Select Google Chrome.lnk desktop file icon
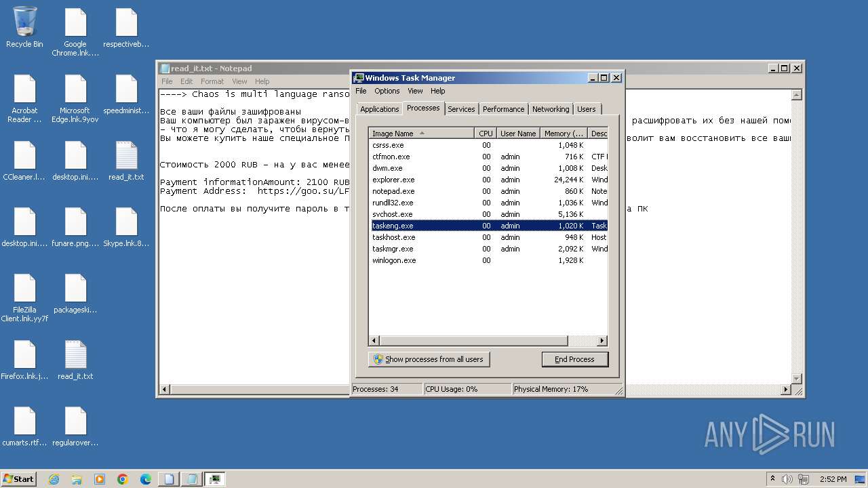 point(75,32)
